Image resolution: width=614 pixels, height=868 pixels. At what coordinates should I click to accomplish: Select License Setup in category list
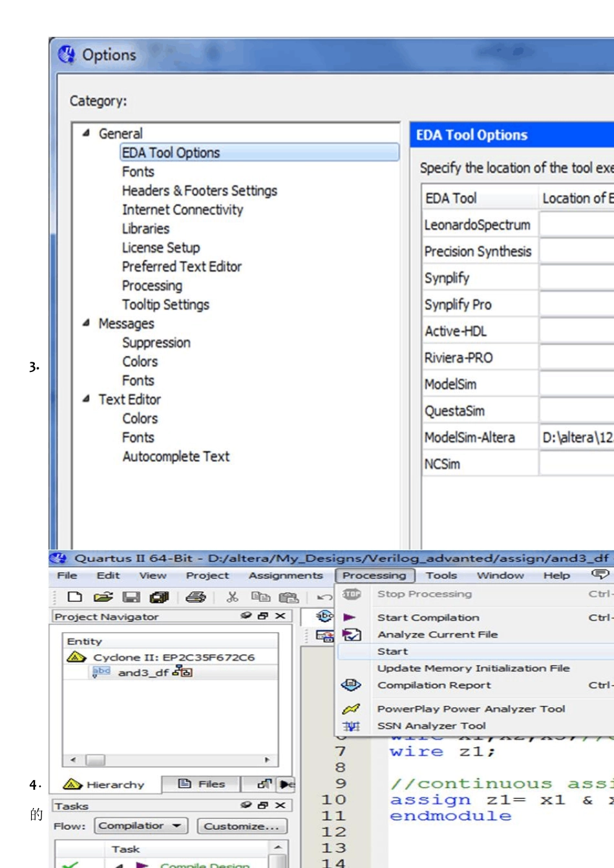[161, 247]
